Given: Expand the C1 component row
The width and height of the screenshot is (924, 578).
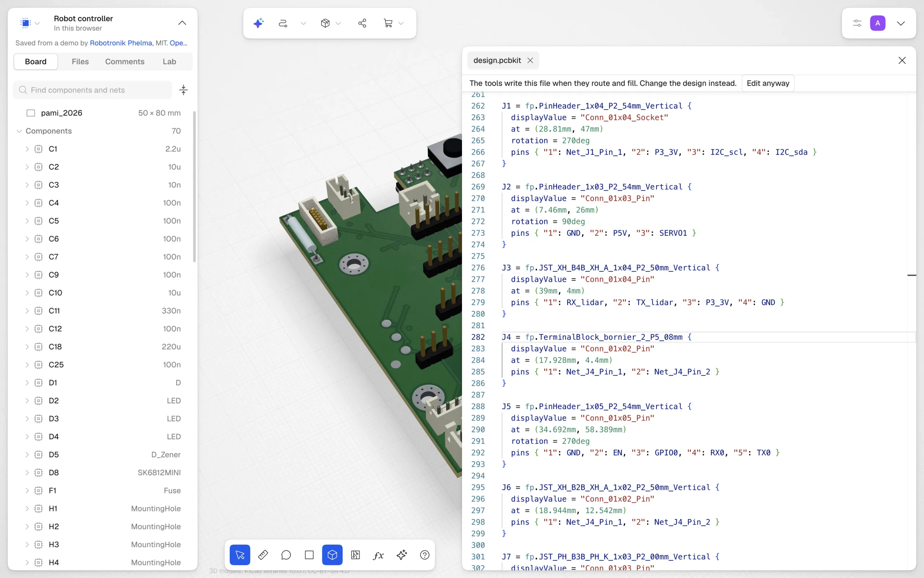Looking at the screenshot, I should click(x=27, y=149).
